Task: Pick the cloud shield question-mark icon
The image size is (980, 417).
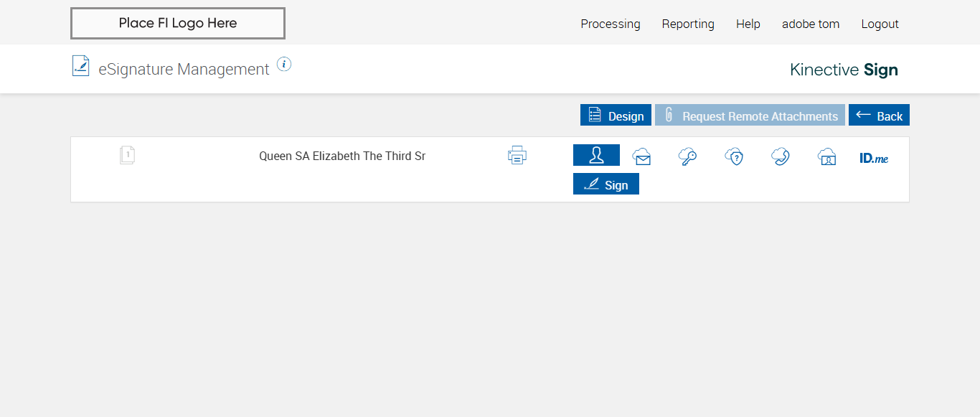Action: [x=734, y=156]
